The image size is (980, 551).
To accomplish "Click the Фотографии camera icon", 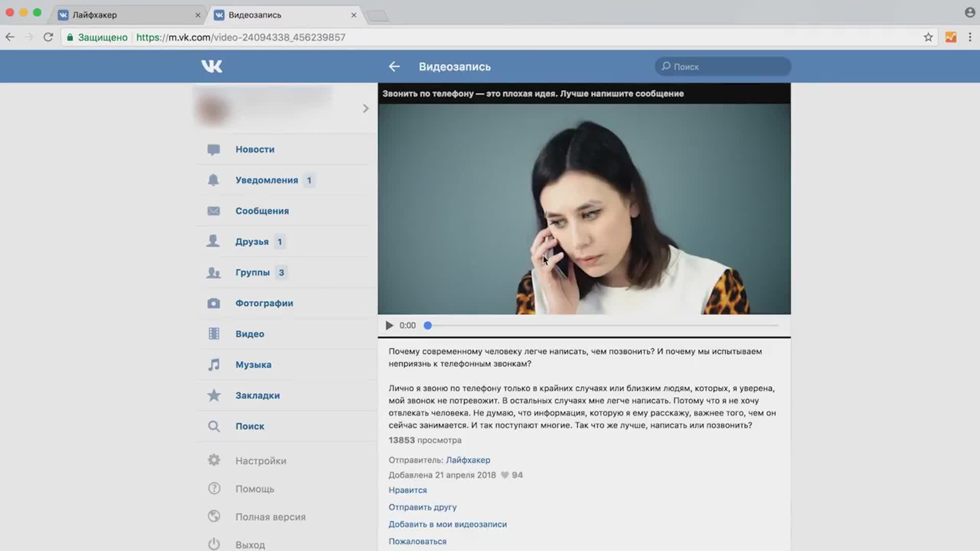I will point(214,303).
